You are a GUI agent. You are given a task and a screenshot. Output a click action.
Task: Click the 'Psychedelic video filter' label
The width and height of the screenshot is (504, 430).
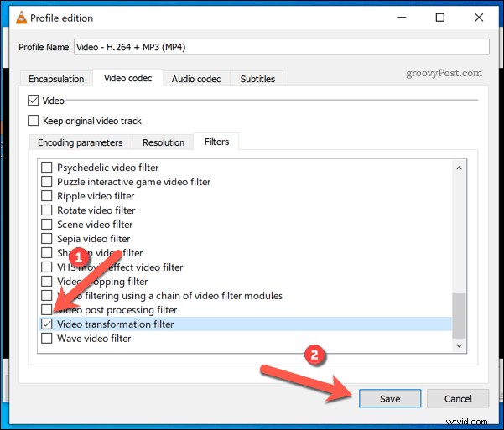tap(107, 168)
